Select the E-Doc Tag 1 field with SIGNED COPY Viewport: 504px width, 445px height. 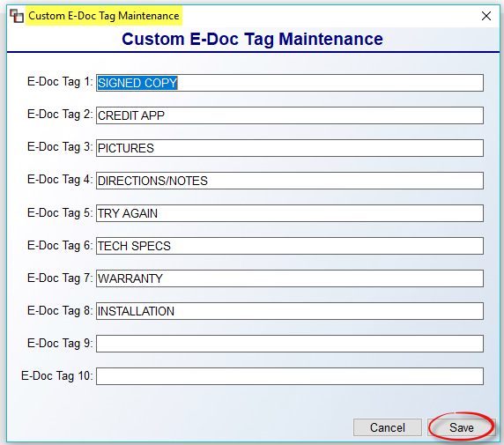290,83
